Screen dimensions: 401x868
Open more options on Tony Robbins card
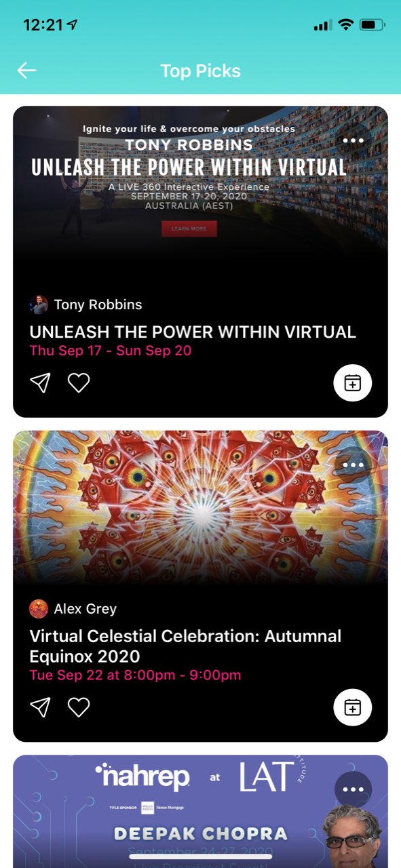[x=354, y=140]
